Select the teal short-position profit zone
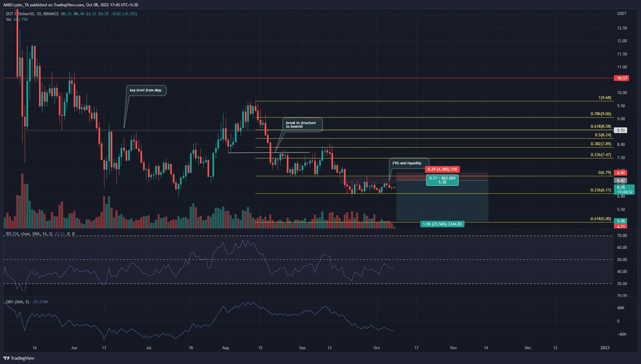This screenshot has height=364, width=641. [442, 201]
